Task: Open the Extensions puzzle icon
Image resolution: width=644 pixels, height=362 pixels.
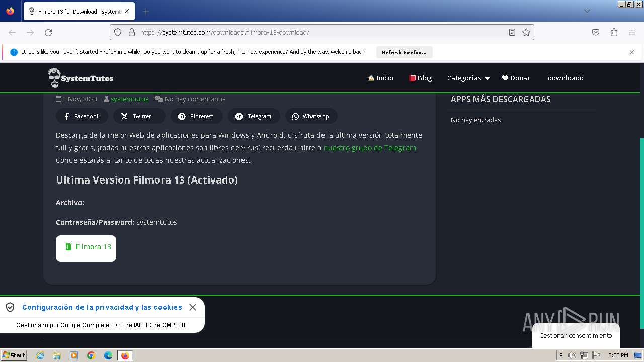Action: pos(614,32)
